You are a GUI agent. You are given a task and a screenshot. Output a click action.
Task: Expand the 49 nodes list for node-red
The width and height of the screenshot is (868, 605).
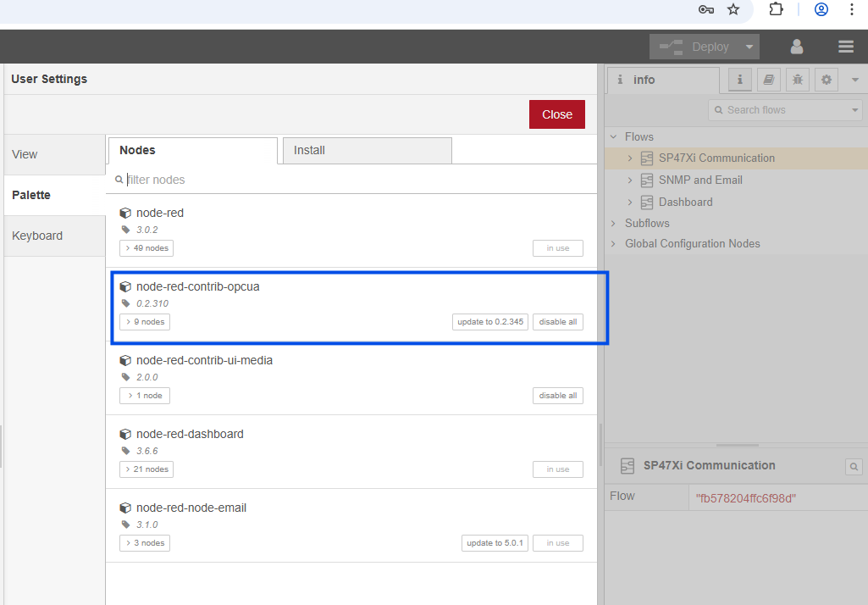click(x=147, y=248)
